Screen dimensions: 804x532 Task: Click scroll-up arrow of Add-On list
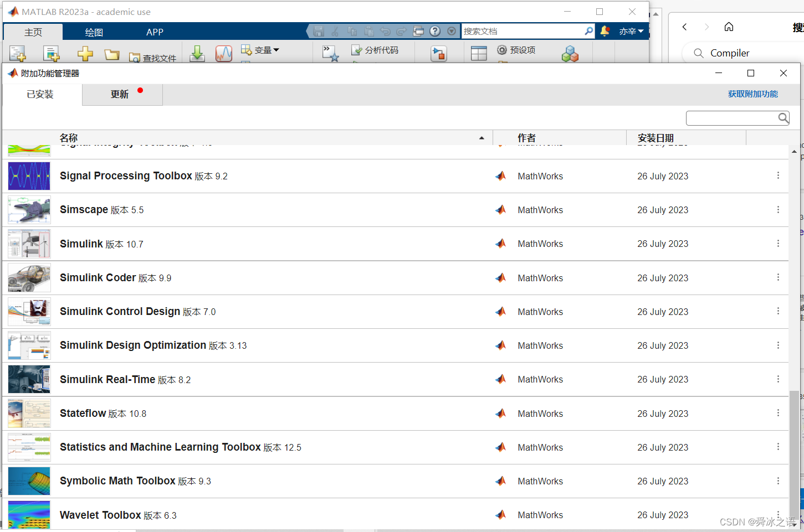click(794, 151)
